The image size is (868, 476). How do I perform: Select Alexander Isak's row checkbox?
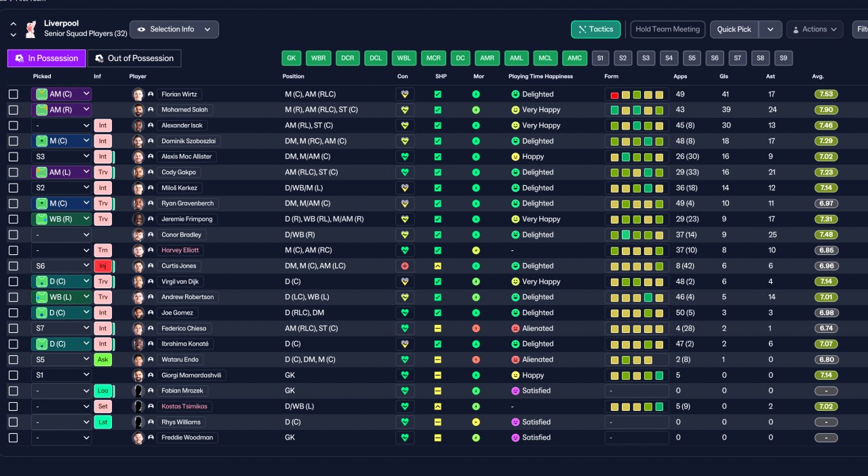14,125
